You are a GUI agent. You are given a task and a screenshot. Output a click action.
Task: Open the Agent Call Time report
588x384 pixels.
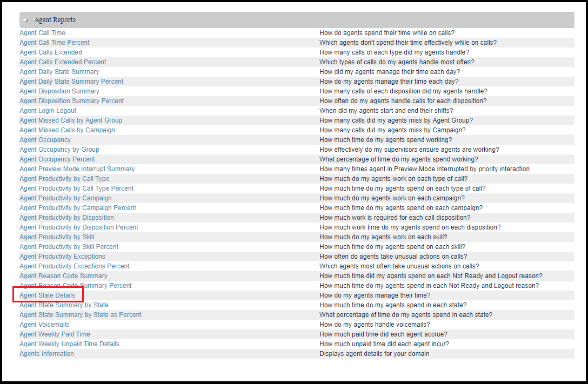coord(42,33)
